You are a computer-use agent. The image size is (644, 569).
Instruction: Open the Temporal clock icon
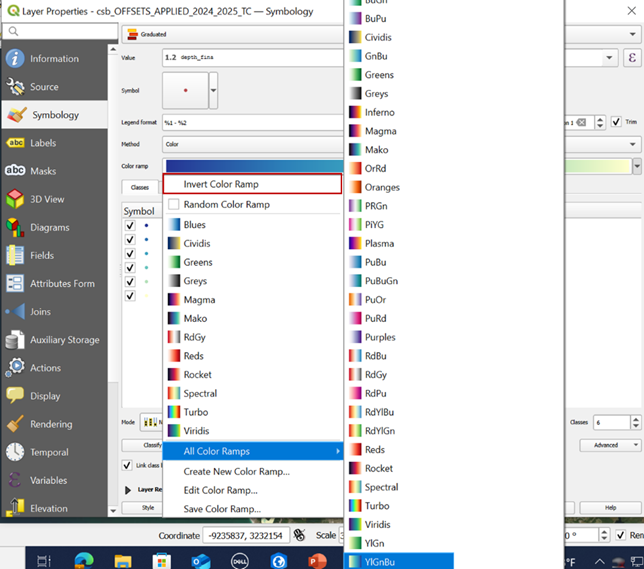(x=15, y=452)
